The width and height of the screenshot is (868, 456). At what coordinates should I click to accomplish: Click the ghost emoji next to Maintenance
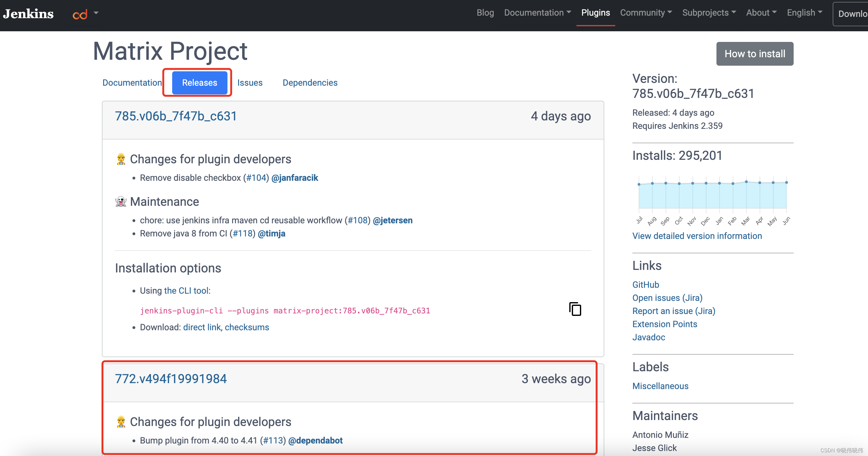coord(121,202)
